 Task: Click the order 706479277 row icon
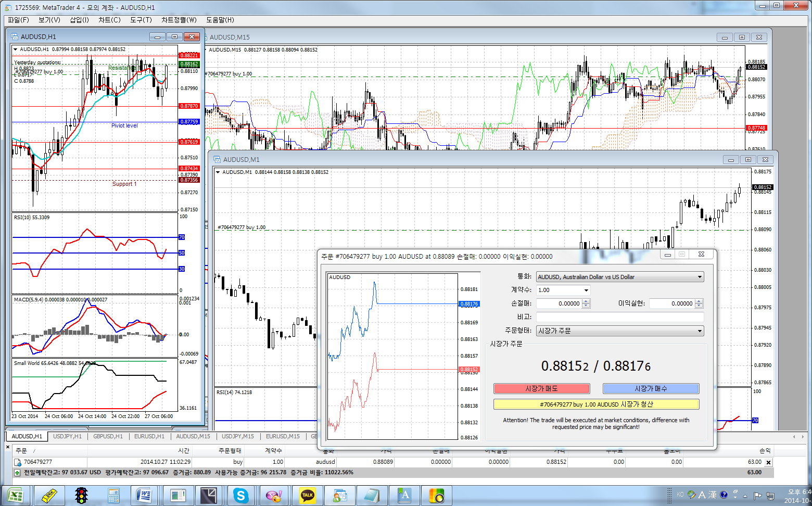[x=17, y=462]
